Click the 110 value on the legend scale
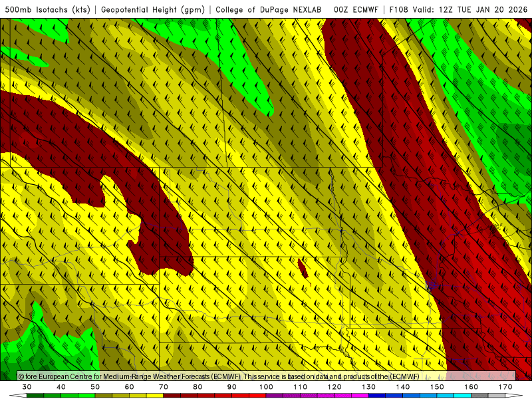This screenshot has height=399, width=532. click(x=301, y=387)
